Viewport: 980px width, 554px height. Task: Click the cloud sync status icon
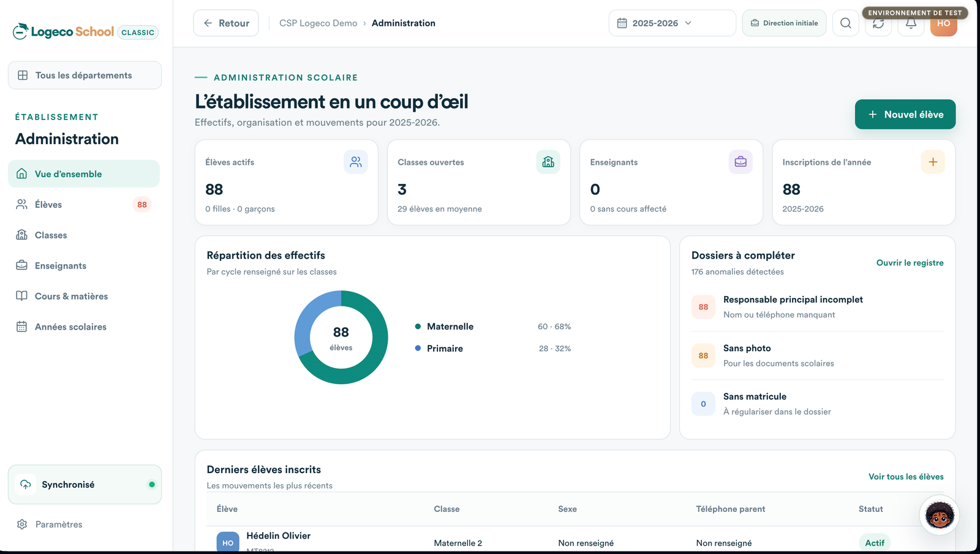point(26,484)
